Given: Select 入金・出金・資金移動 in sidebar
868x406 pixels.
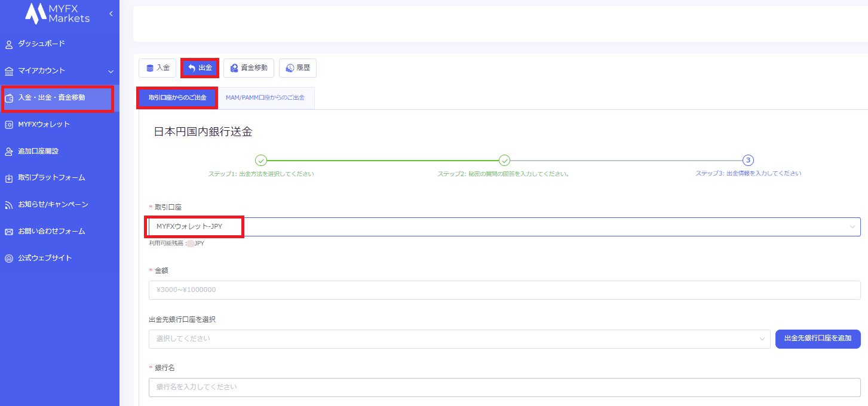Looking at the screenshot, I should 60,97.
